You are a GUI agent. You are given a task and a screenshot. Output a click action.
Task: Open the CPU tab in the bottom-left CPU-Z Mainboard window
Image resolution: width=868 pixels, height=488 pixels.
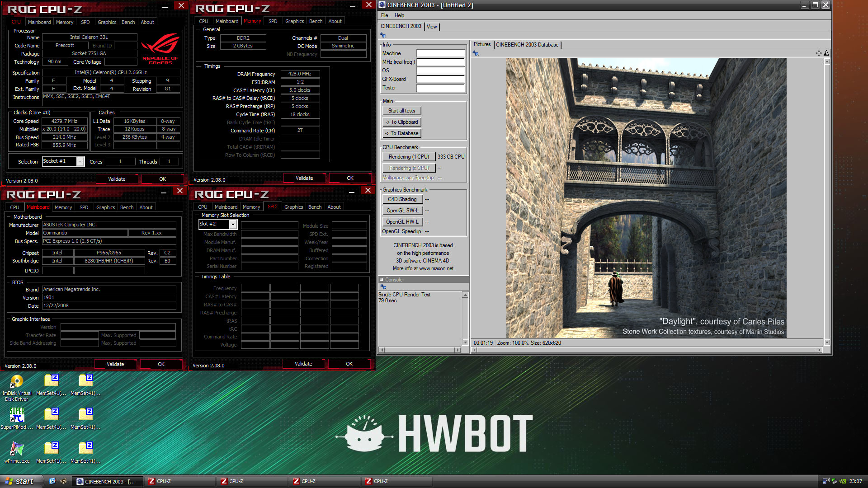[15, 207]
